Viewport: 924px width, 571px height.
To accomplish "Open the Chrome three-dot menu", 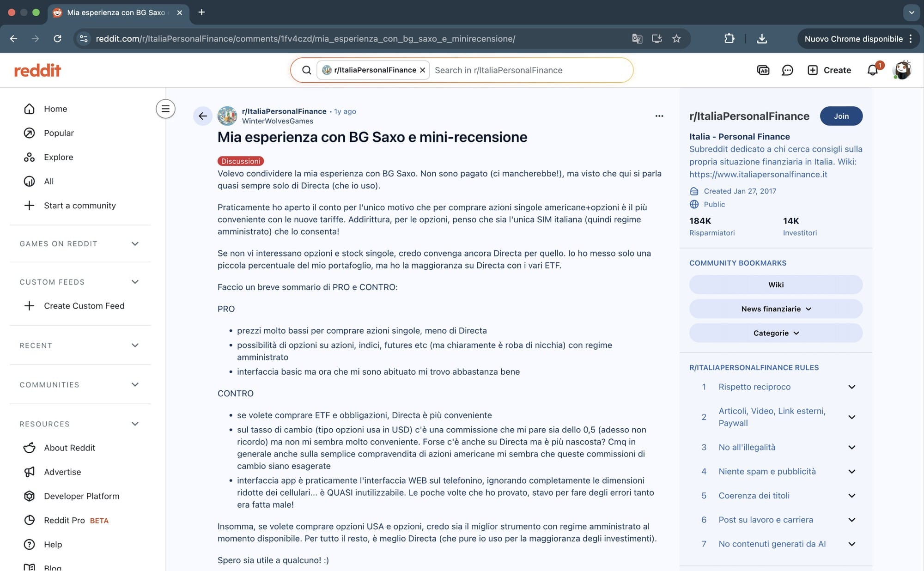I will [911, 39].
